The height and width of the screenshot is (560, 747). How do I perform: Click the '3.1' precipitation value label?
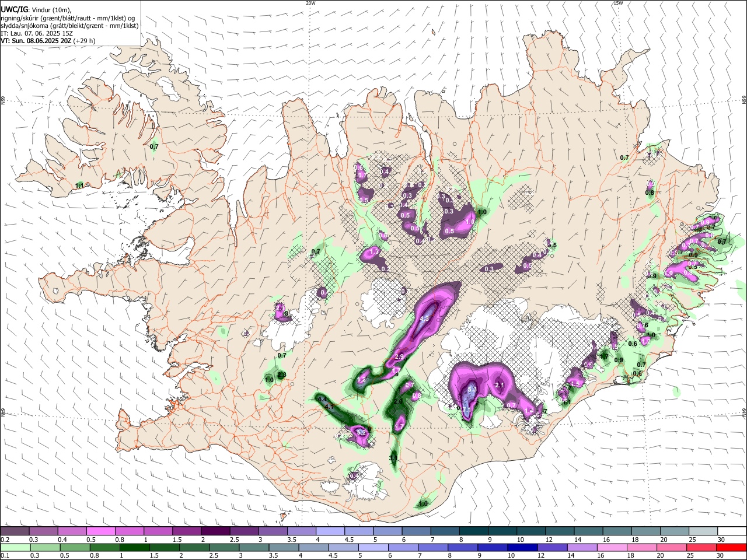click(x=393, y=459)
